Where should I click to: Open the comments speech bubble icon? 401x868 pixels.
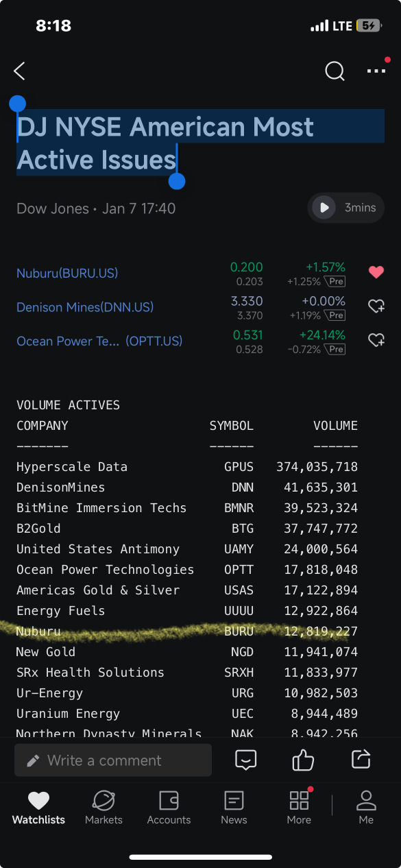(x=245, y=760)
